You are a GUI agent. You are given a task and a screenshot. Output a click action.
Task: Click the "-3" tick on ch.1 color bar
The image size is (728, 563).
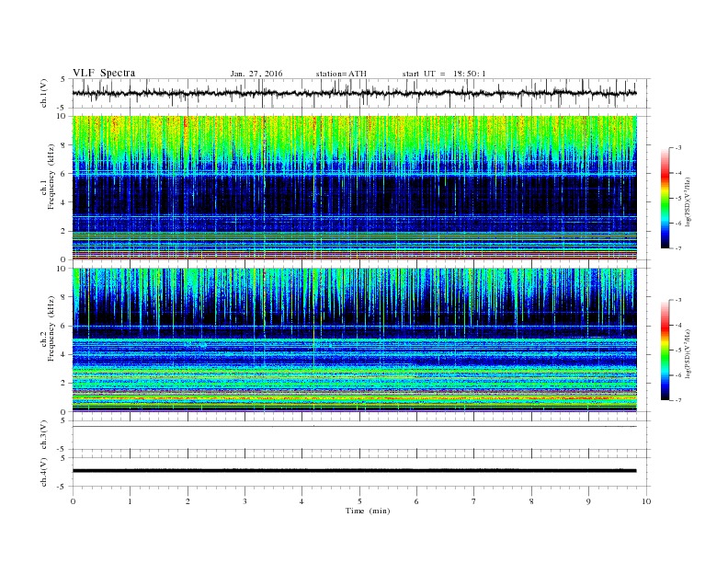pyautogui.click(x=678, y=148)
